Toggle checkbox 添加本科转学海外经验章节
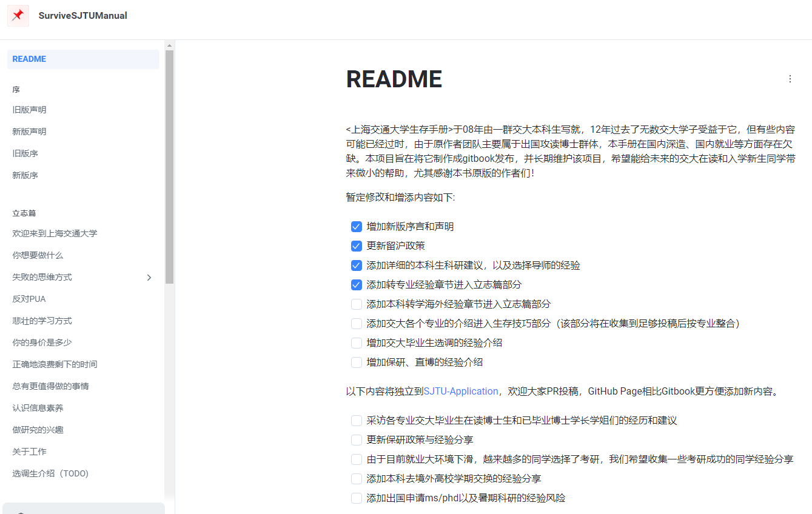Screen dimensions: 812x514 point(357,304)
